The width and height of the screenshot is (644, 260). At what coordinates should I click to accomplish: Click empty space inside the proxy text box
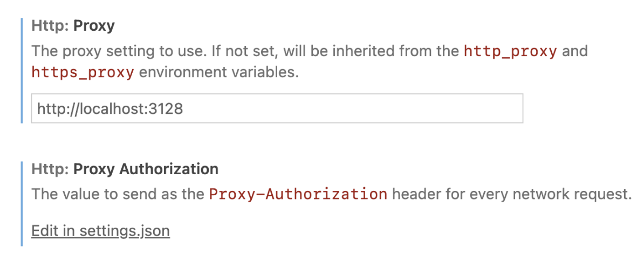(x=378, y=109)
